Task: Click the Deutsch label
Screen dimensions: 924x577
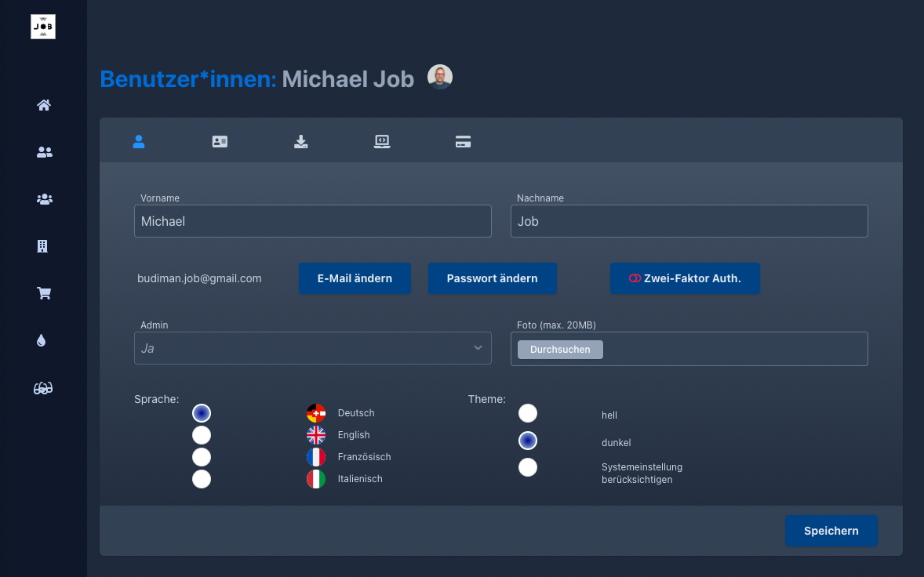Action: click(356, 413)
